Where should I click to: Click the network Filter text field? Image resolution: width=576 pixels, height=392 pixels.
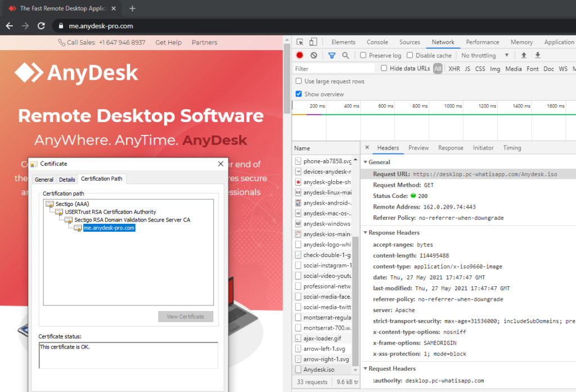coord(334,69)
